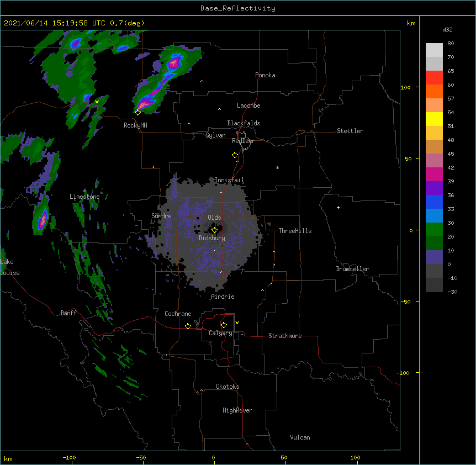Click the yellow diamond marker above Calgary
Image resolution: width=476 pixels, height=465 pixels.
(224, 325)
